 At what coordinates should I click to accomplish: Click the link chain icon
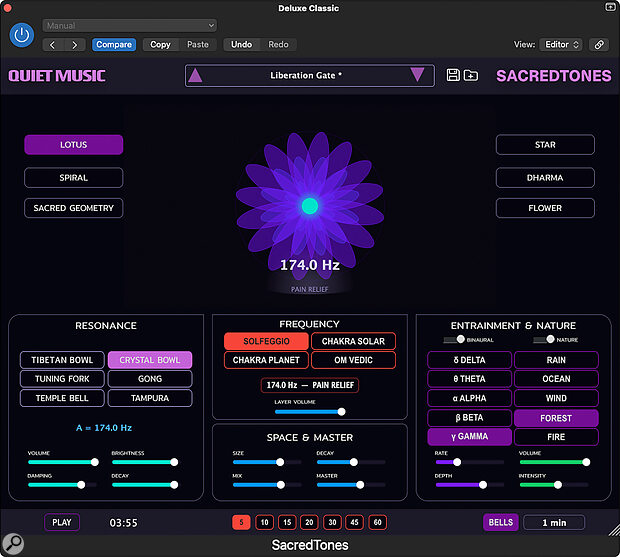coord(599,45)
